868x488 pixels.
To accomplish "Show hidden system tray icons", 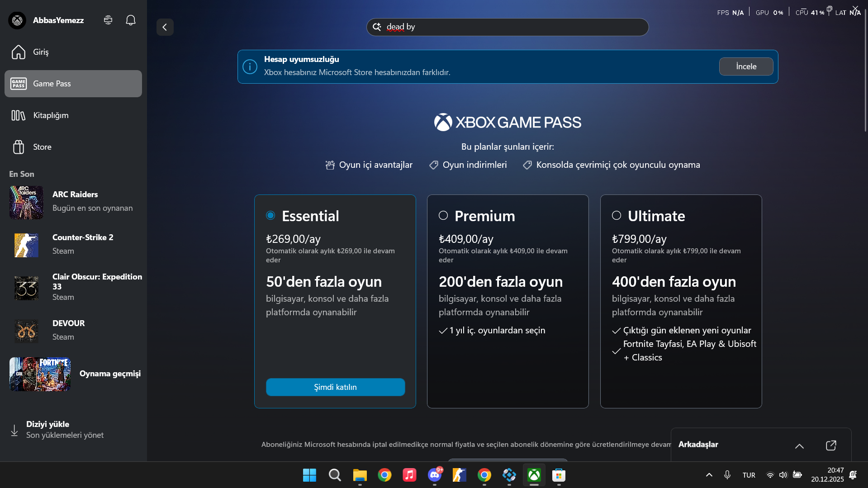I will click(x=709, y=475).
